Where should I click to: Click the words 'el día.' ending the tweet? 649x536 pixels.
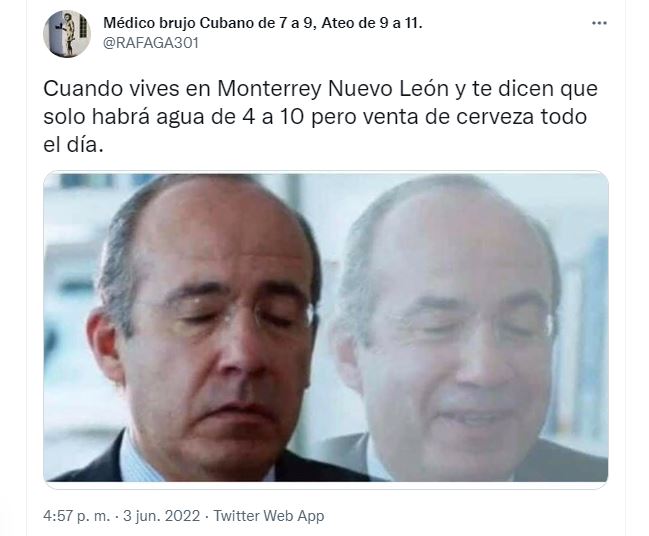[73, 145]
